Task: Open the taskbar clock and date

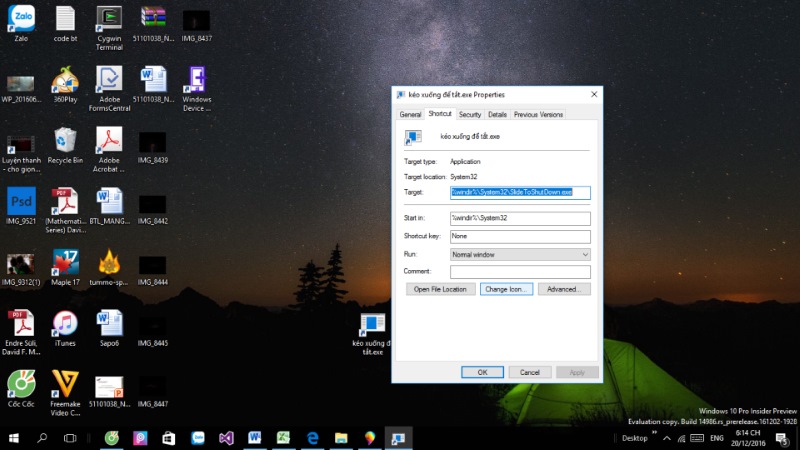Action: point(748,438)
